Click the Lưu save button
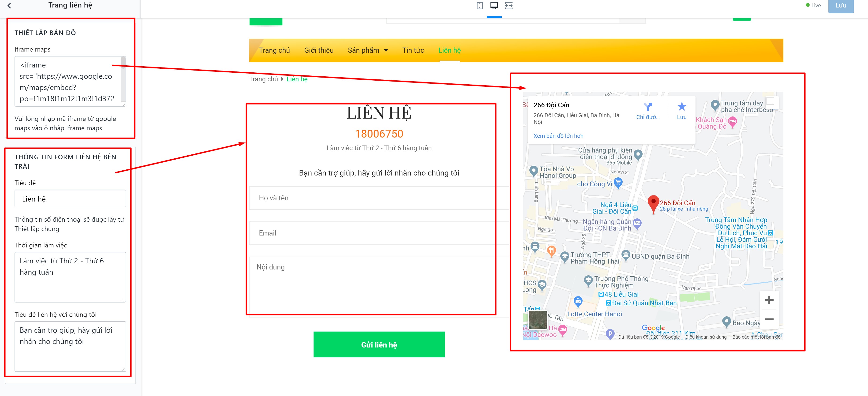 pyautogui.click(x=841, y=6)
